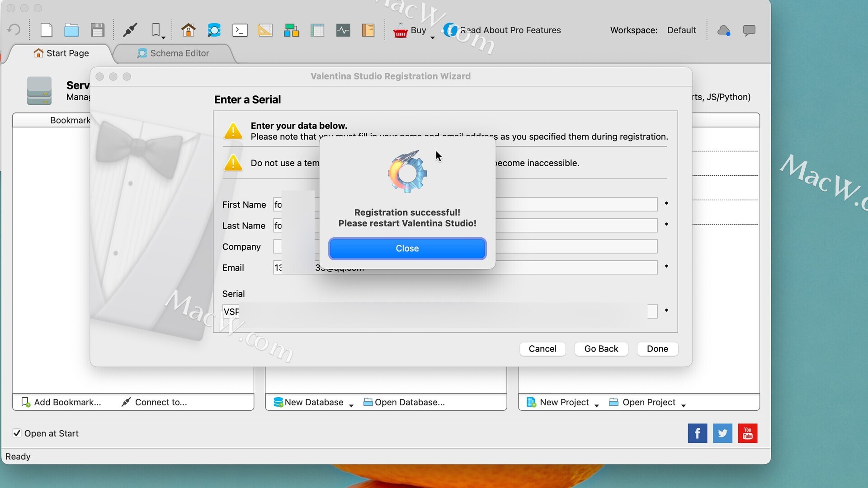Expand the Open Project dropdown arrow
The height and width of the screenshot is (488, 868).
(684, 406)
